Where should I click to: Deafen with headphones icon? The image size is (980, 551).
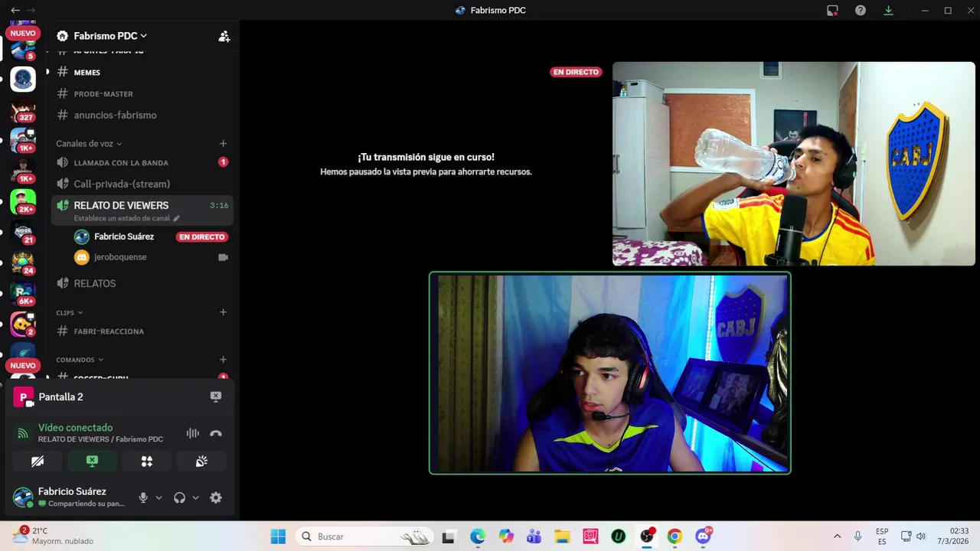point(179,497)
